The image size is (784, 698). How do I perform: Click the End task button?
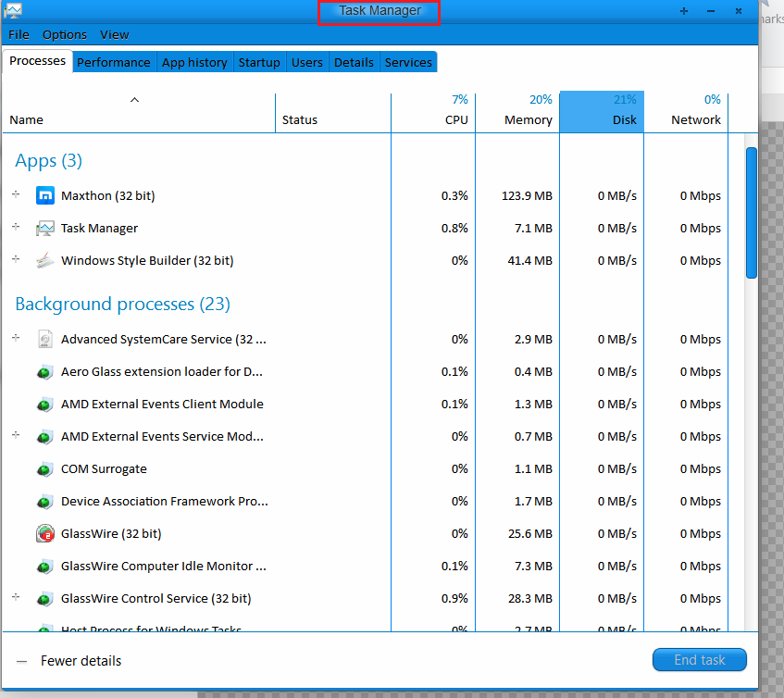700,660
